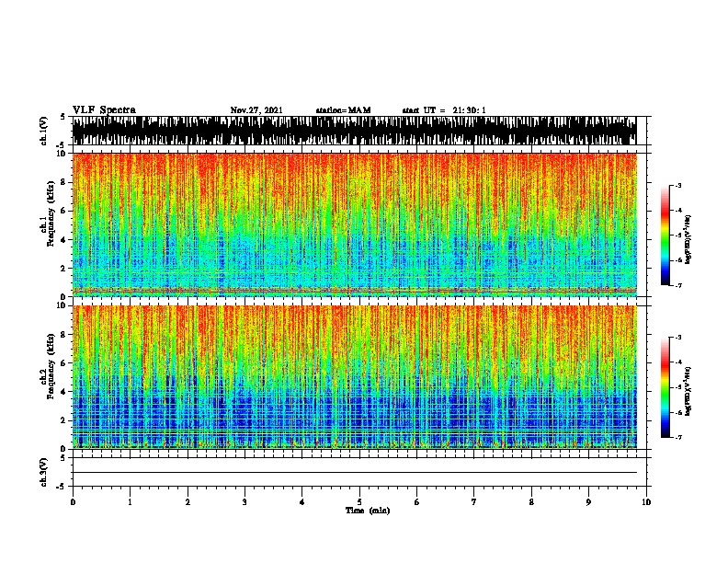Click the ch.1 Frequency (kHz) axis label
The image size is (728, 563).
(x=47, y=213)
